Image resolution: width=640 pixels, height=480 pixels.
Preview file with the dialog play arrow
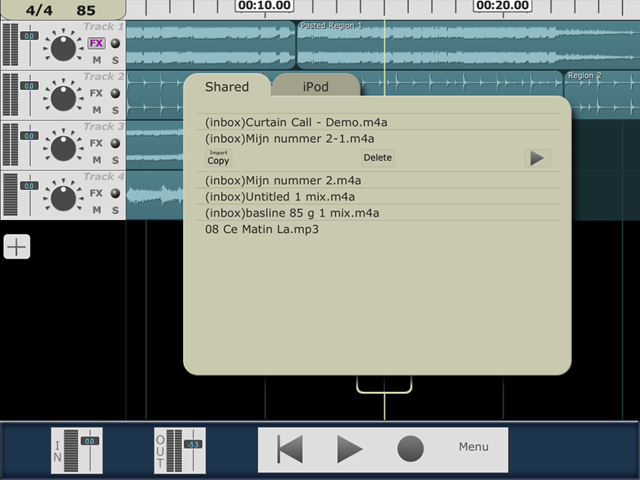coord(537,158)
